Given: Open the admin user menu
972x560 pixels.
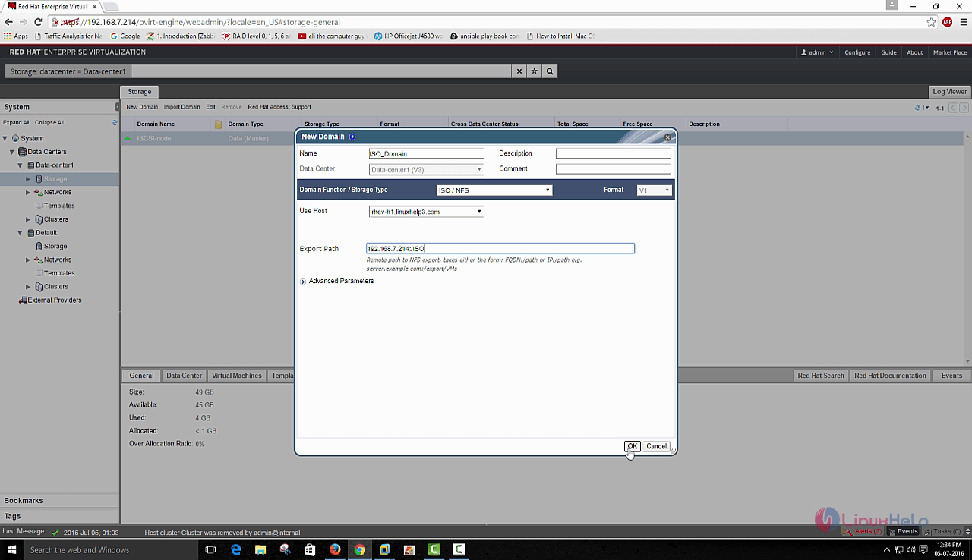Looking at the screenshot, I should click(x=817, y=52).
